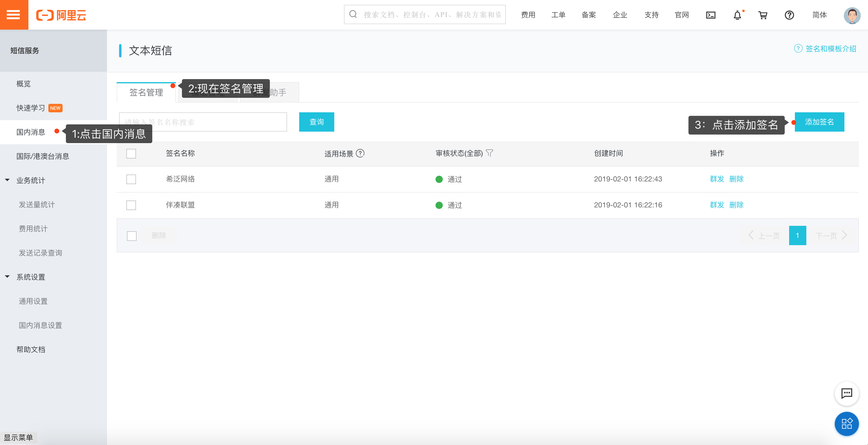Open the notification bell
868x445 pixels.
[737, 15]
